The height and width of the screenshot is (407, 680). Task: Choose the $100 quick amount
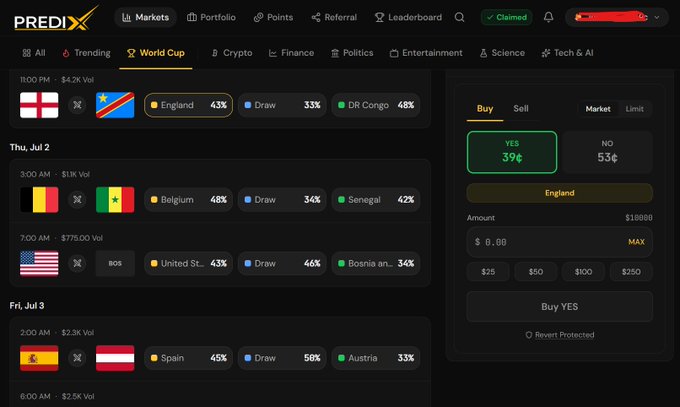tap(583, 272)
